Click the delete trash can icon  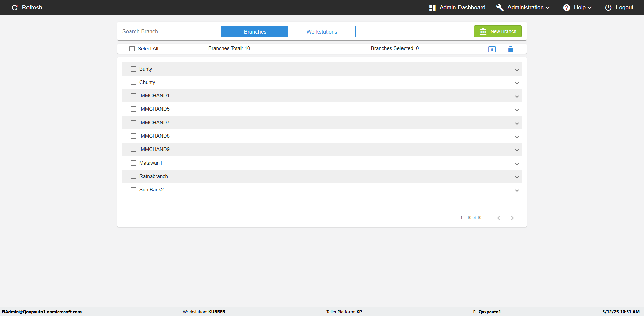[511, 49]
